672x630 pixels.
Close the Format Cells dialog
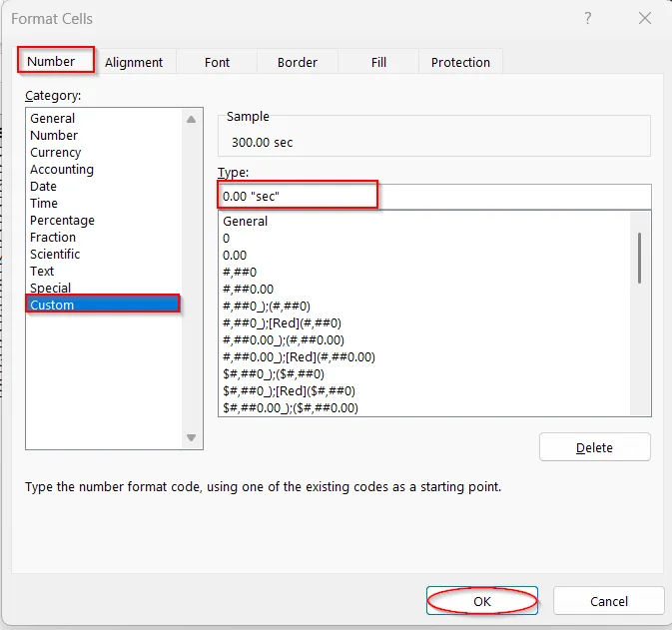point(645,18)
